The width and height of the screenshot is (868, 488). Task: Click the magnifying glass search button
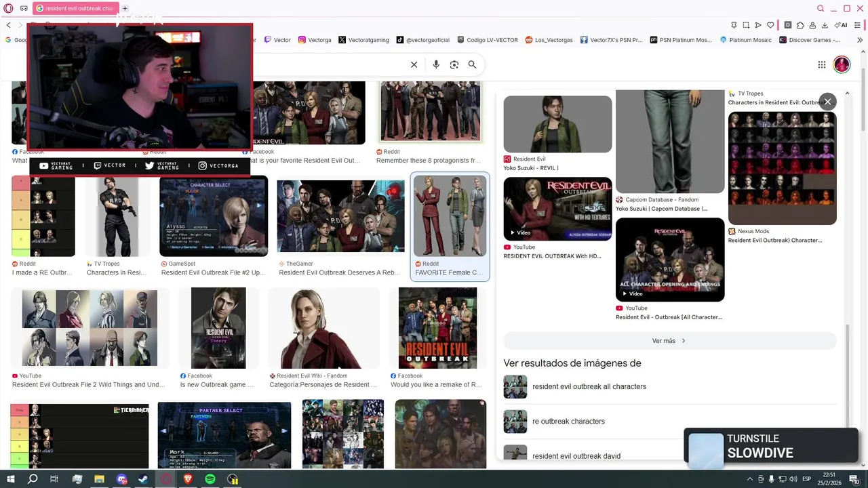click(472, 64)
